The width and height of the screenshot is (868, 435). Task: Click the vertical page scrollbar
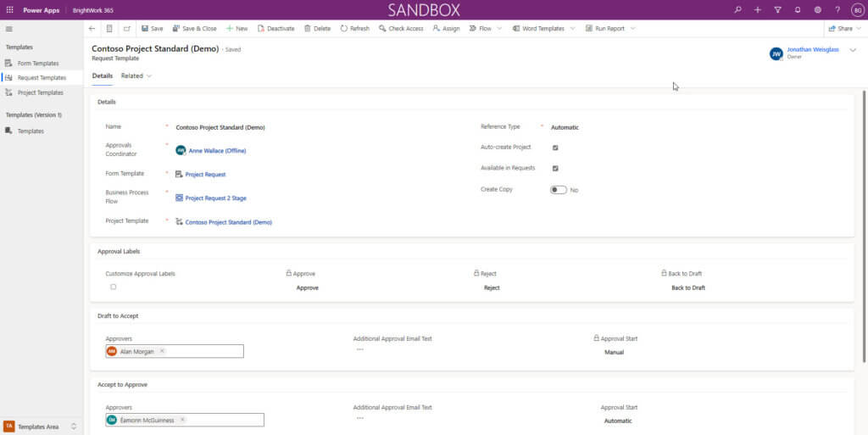(864, 227)
